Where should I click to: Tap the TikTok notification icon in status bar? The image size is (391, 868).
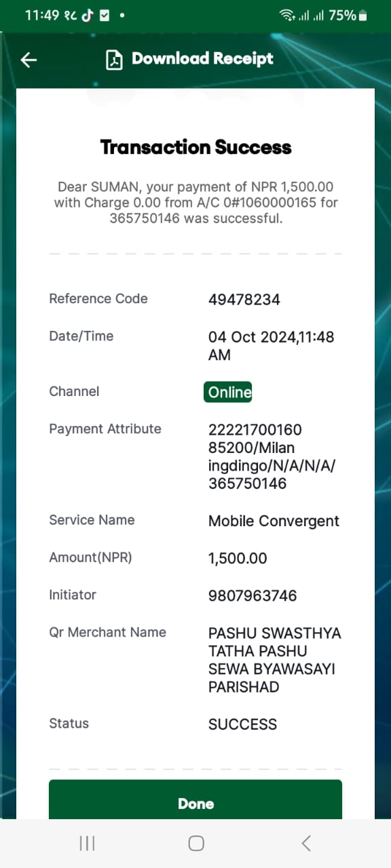click(x=87, y=15)
